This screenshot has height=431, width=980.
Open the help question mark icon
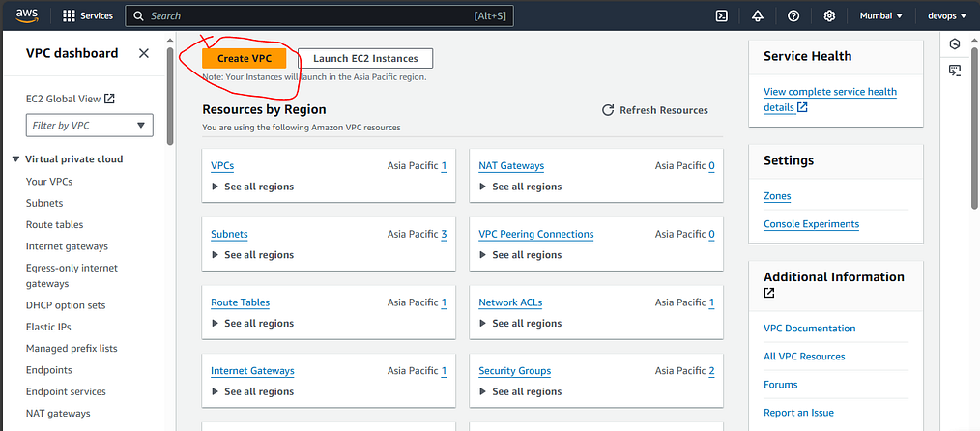pos(793,16)
